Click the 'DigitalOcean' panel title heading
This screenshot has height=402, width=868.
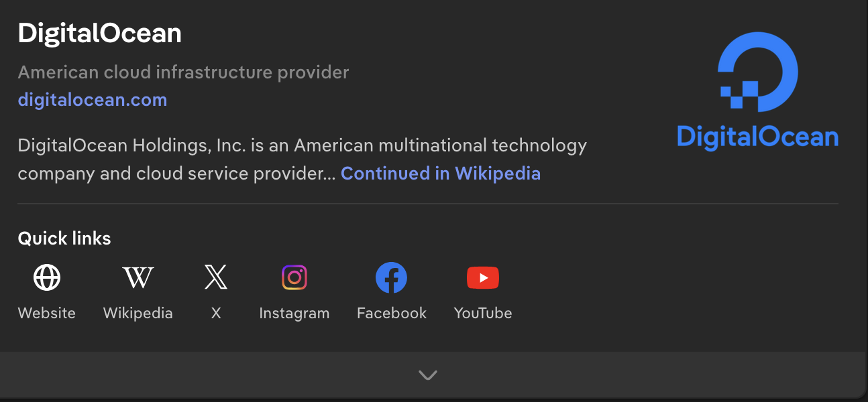point(100,33)
